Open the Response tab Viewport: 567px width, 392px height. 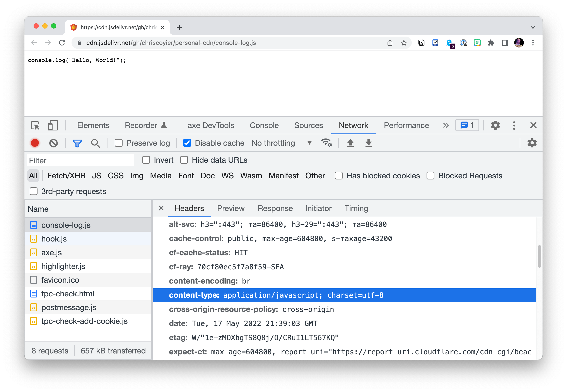275,209
